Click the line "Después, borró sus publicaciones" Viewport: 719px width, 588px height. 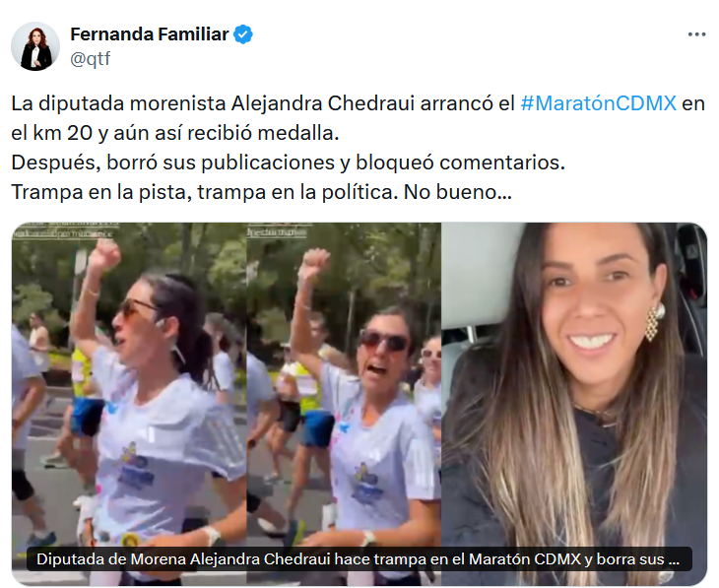click(x=288, y=163)
